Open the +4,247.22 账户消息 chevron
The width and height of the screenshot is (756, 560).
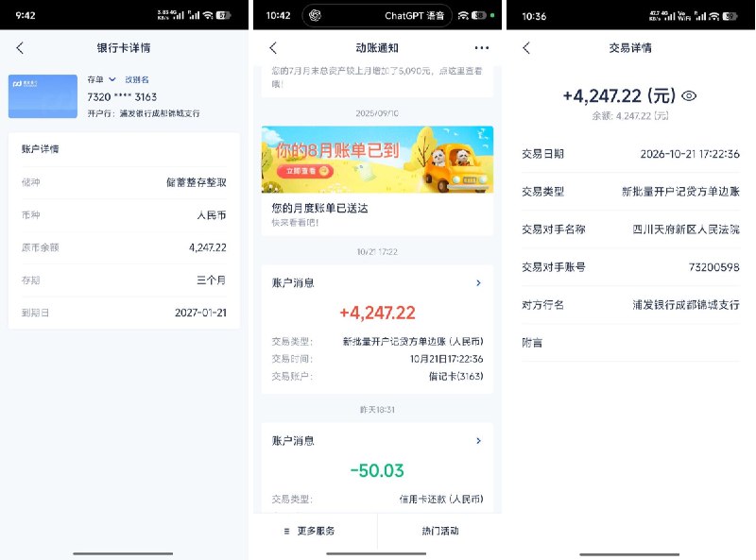[x=478, y=283]
